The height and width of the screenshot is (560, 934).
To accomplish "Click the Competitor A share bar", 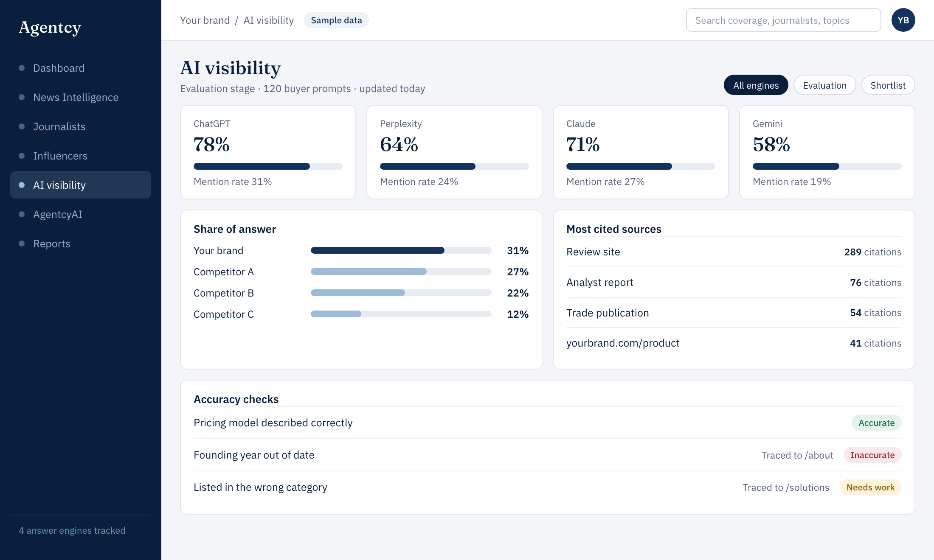I will pyautogui.click(x=401, y=272).
